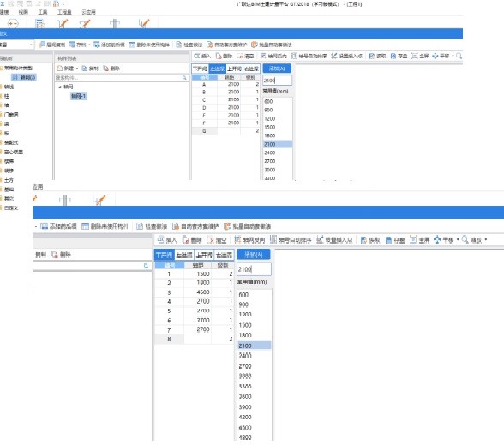Click the 2100 input field beside the A–G table
This screenshot has width=504, height=445.
(278, 81)
